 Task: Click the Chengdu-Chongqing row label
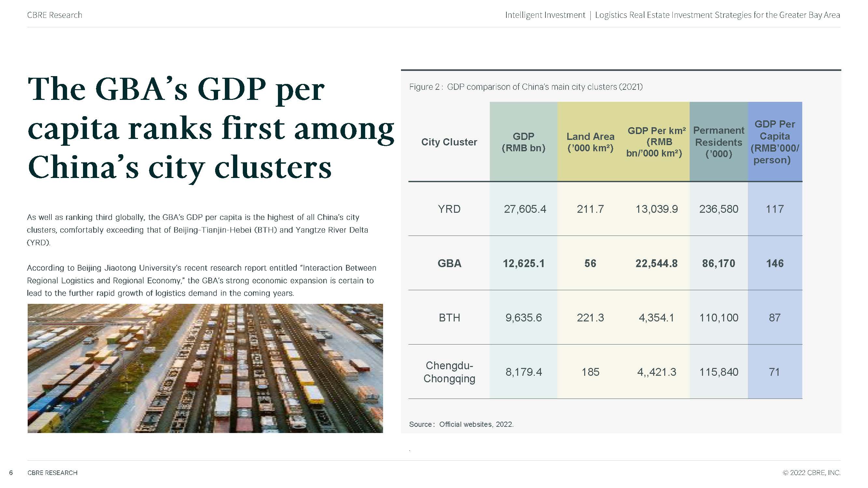pyautogui.click(x=449, y=372)
